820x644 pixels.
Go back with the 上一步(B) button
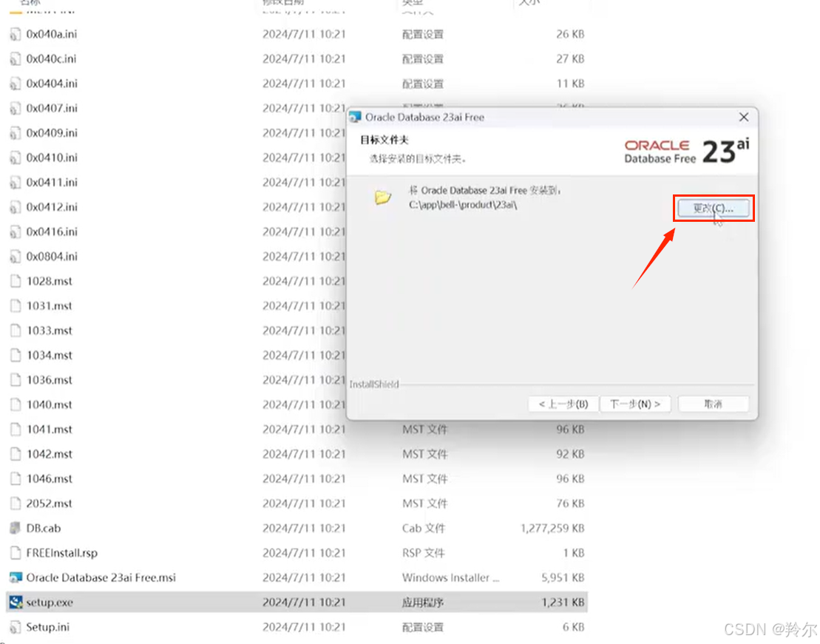(x=563, y=404)
